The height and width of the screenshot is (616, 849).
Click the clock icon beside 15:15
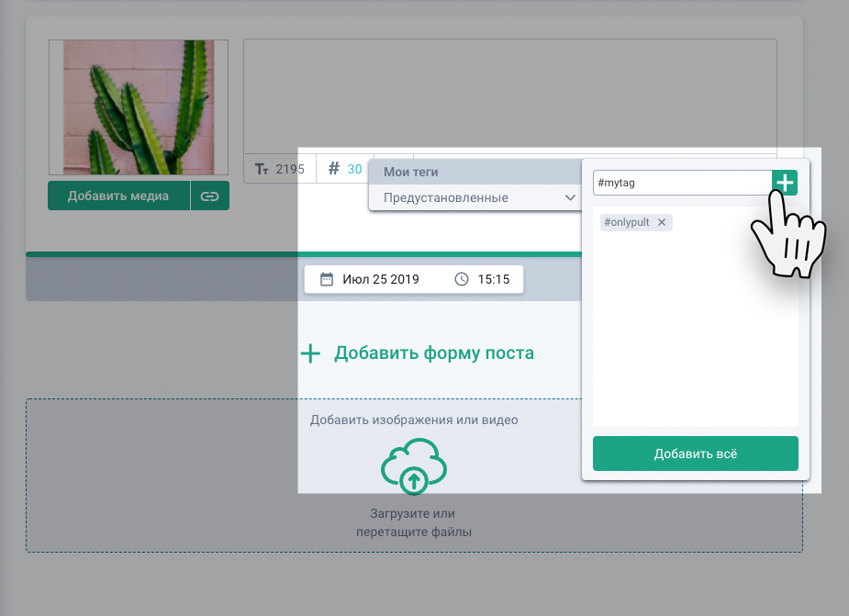462,279
